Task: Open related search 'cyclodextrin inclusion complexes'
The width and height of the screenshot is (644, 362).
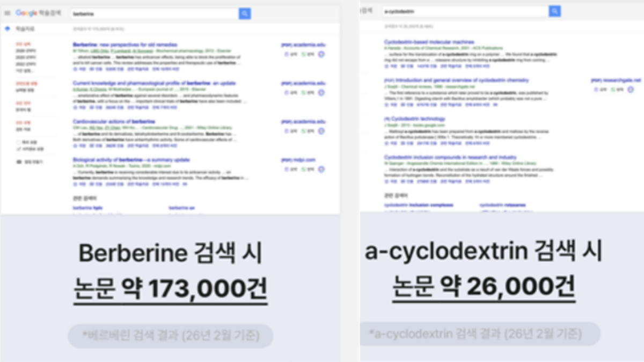Action: pyautogui.click(x=419, y=205)
